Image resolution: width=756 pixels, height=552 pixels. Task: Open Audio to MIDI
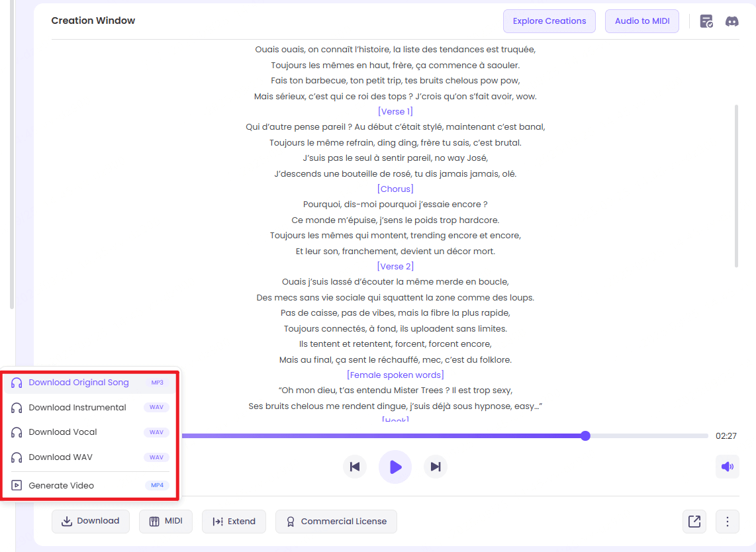641,21
